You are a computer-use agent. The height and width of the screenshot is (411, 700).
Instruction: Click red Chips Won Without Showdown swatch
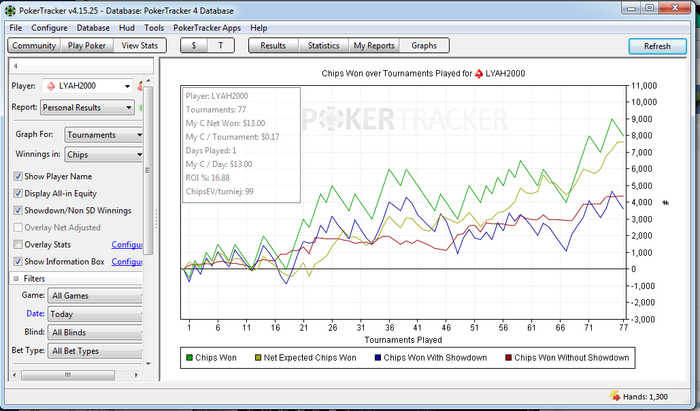(508, 357)
